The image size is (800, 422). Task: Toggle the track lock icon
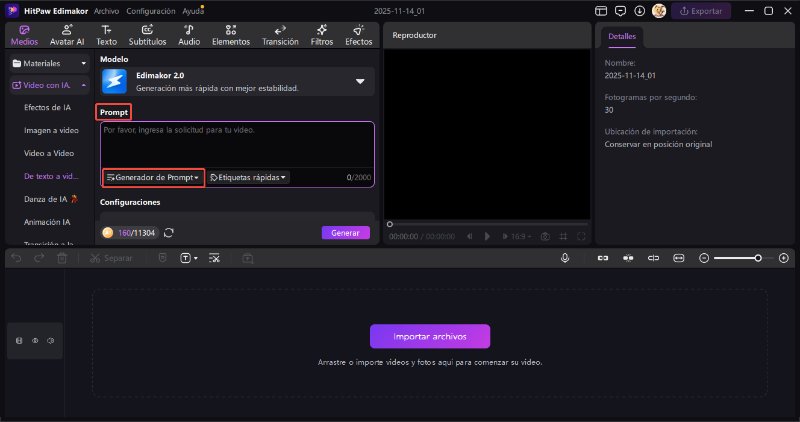coord(19,341)
